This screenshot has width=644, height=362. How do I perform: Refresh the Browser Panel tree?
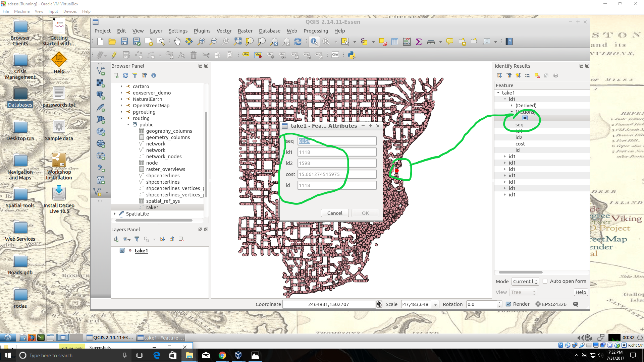click(125, 75)
